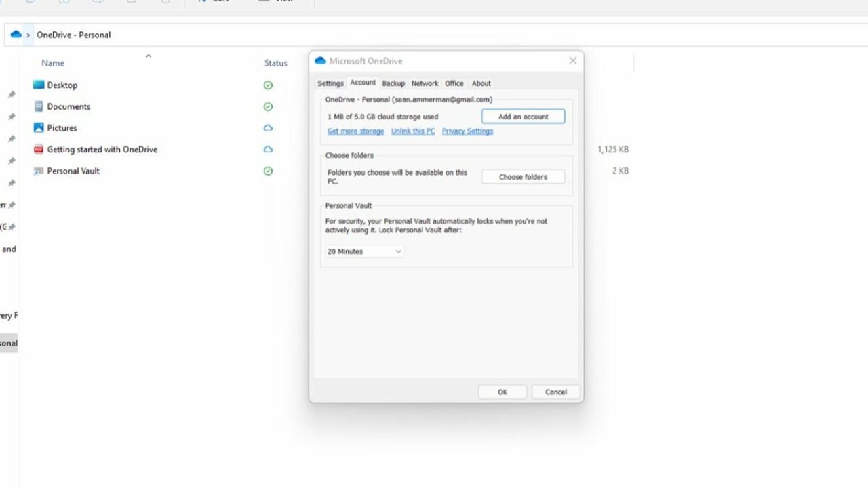This screenshot has width=868, height=488.
Task: Select the Account tab
Action: coord(363,83)
